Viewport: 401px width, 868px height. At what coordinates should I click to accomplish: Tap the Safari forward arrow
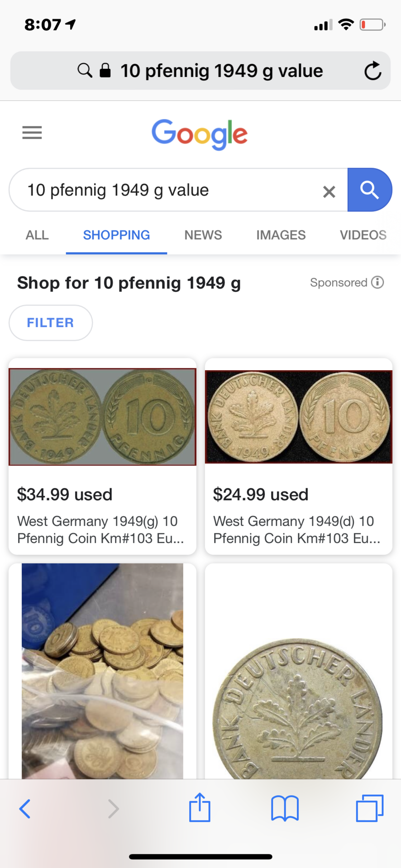point(113,809)
